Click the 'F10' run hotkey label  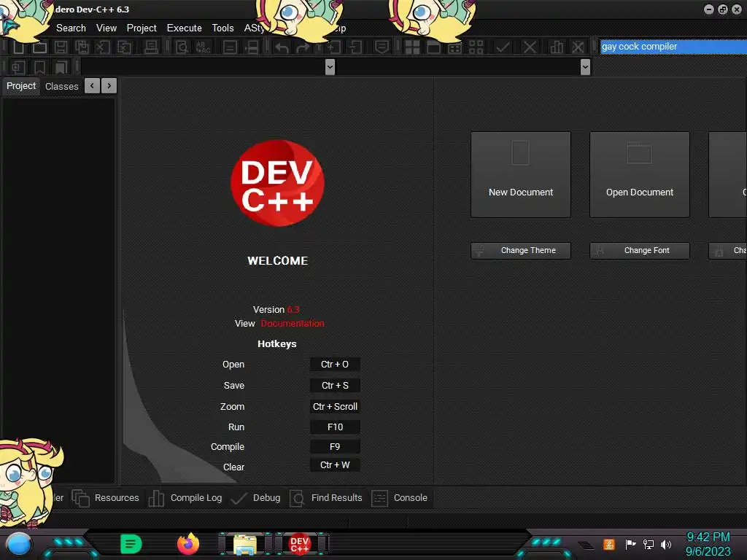point(335,427)
